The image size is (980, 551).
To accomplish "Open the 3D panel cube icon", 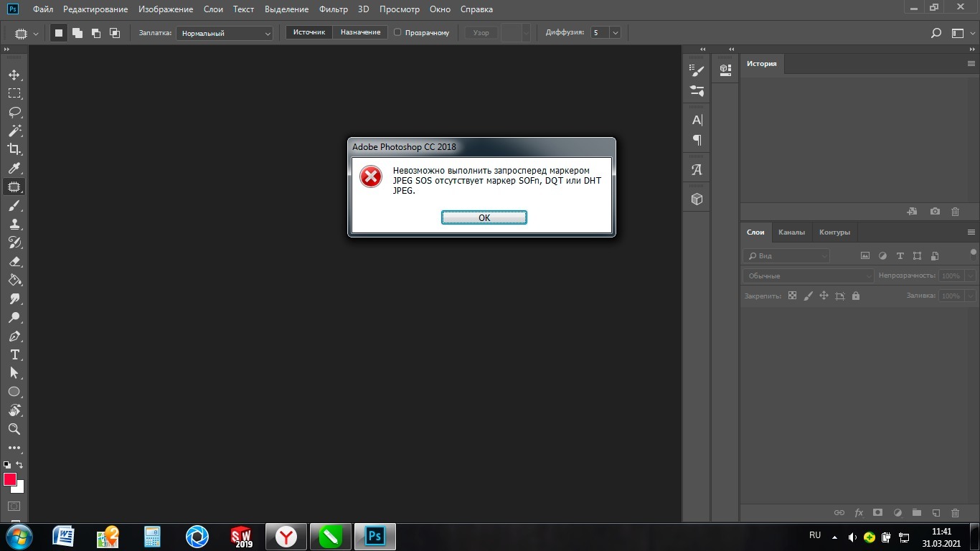I will click(x=697, y=199).
